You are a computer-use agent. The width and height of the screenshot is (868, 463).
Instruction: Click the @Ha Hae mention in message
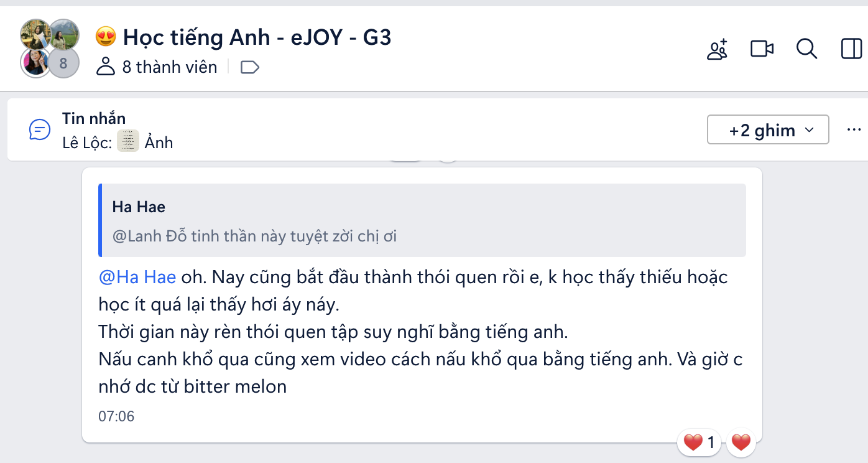tap(137, 277)
